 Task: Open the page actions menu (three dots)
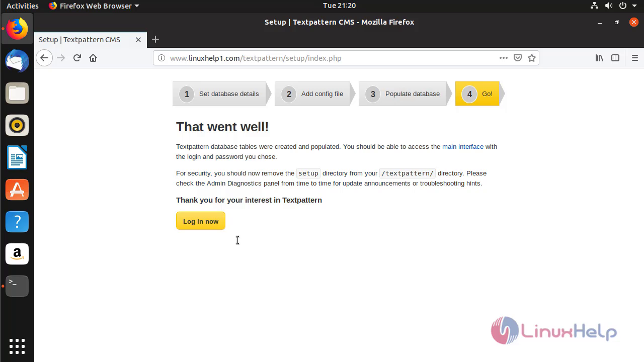[503, 58]
